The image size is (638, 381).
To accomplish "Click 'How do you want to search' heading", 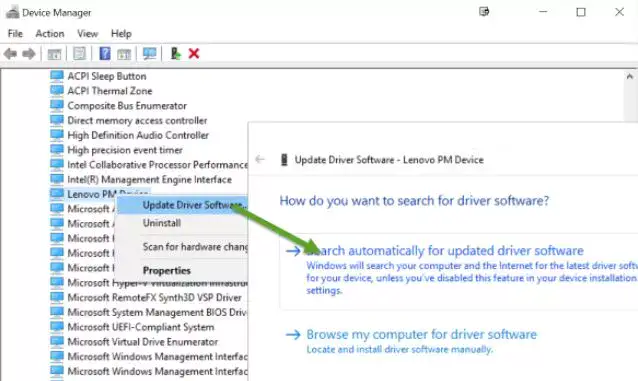I will pos(414,201).
